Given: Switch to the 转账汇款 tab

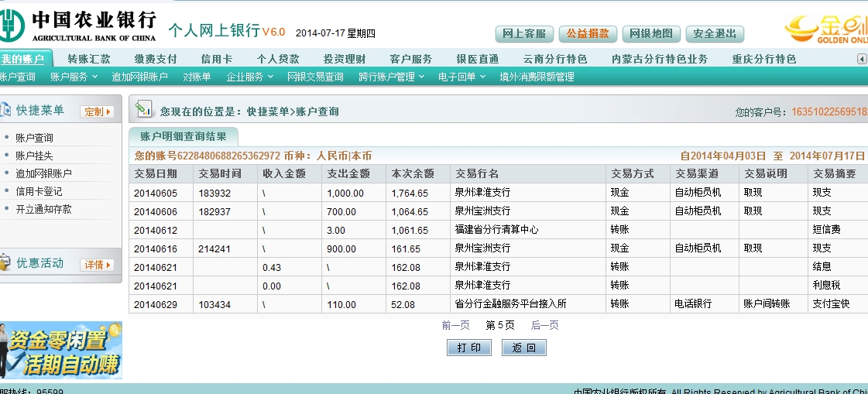Looking at the screenshot, I should point(89,59).
